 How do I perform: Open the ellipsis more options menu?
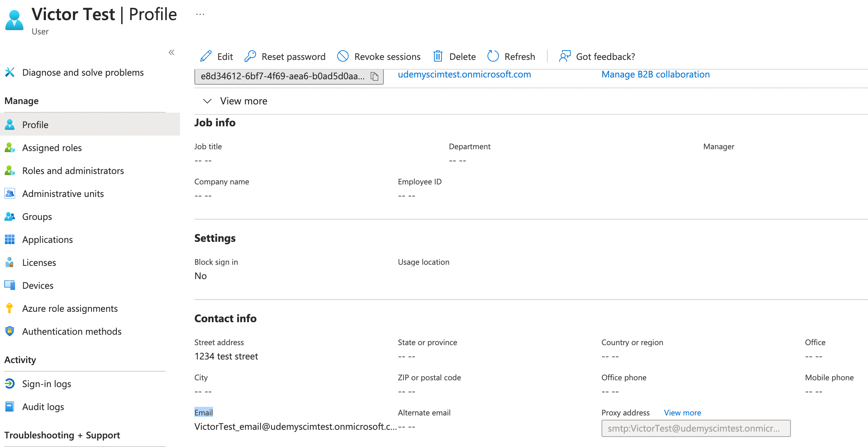200,15
